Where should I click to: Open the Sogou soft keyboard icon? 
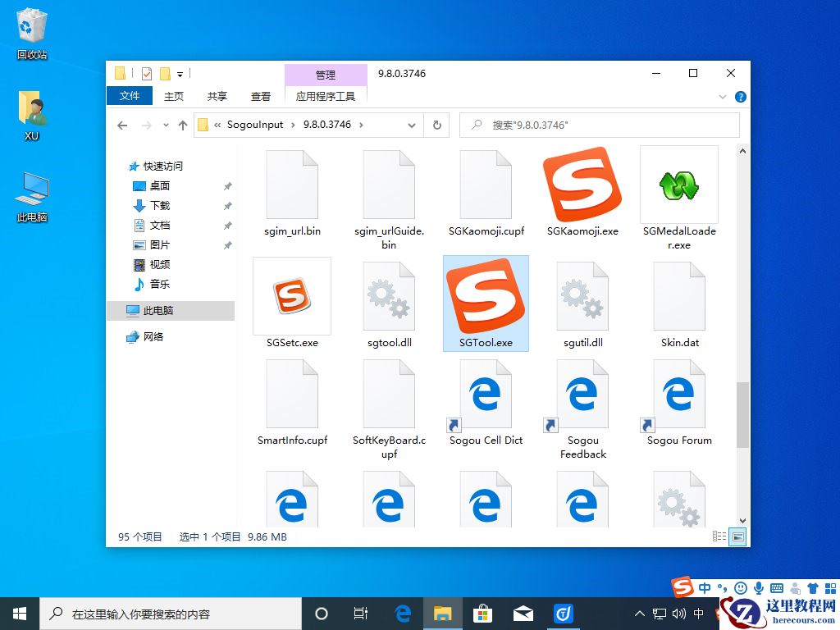pyautogui.click(x=776, y=587)
